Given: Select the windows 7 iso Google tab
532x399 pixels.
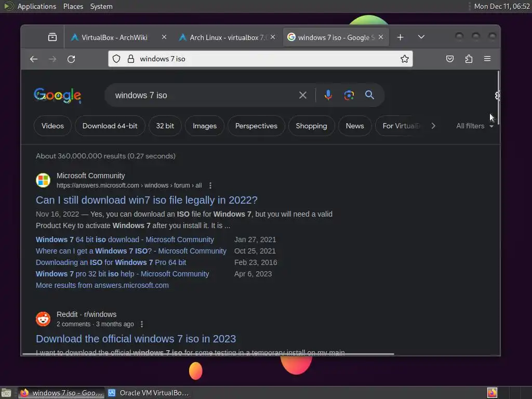Looking at the screenshot, I should coord(335,37).
